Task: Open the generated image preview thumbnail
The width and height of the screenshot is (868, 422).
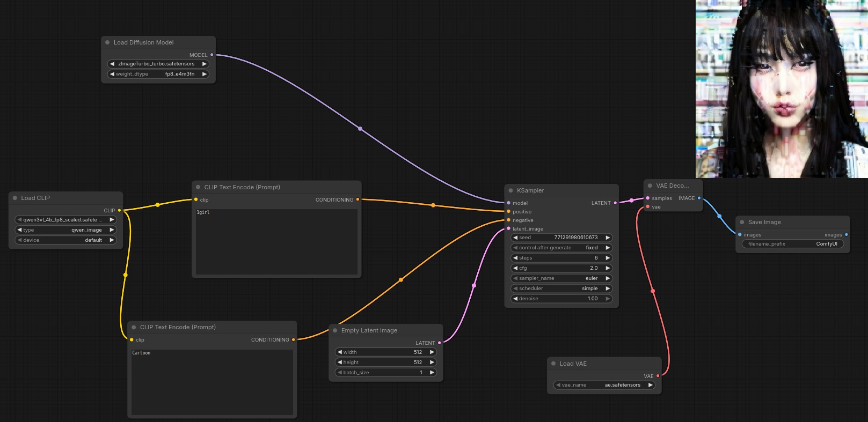Action: point(782,89)
